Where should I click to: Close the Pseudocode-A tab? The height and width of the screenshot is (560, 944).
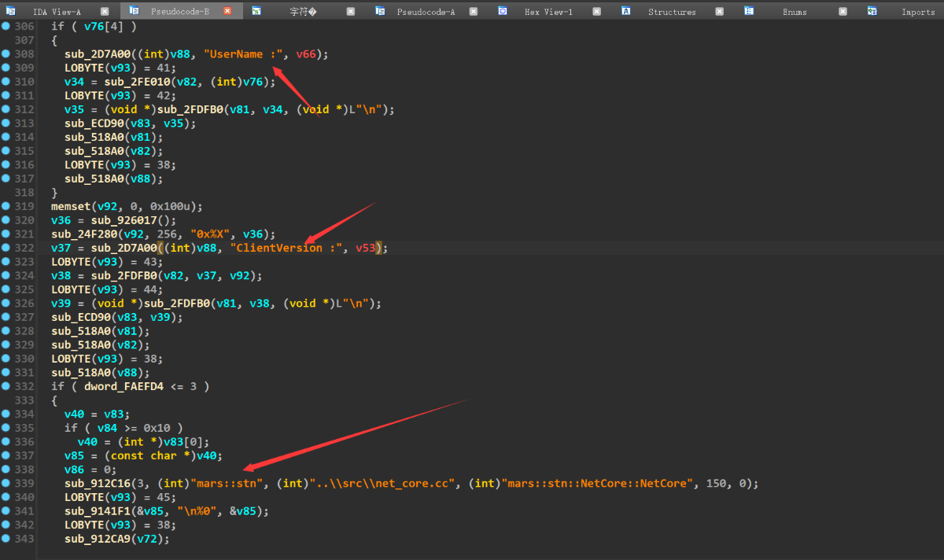[x=474, y=11]
